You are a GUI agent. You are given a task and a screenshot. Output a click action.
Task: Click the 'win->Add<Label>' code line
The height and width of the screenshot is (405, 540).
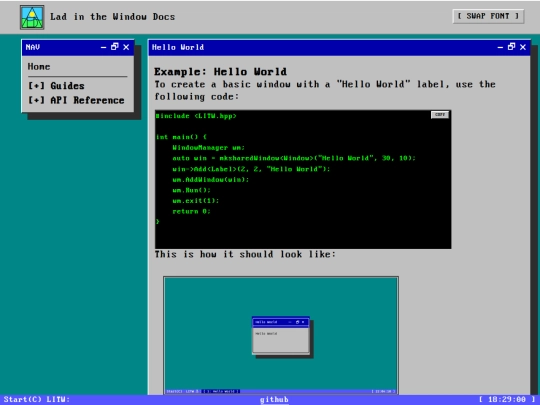coord(251,169)
